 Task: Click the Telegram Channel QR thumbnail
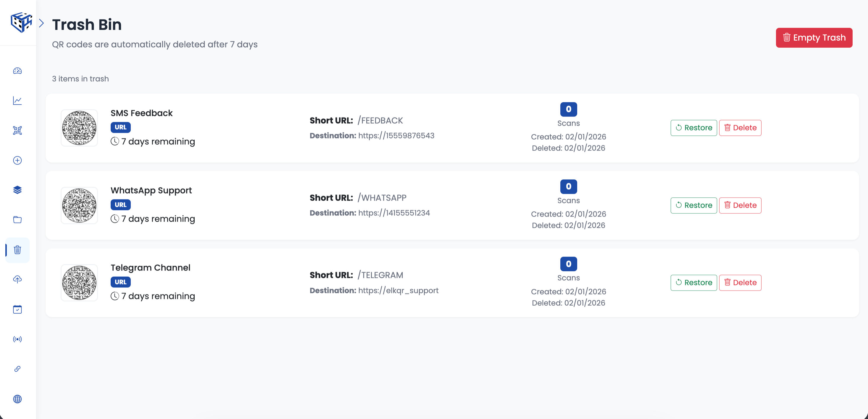79,283
